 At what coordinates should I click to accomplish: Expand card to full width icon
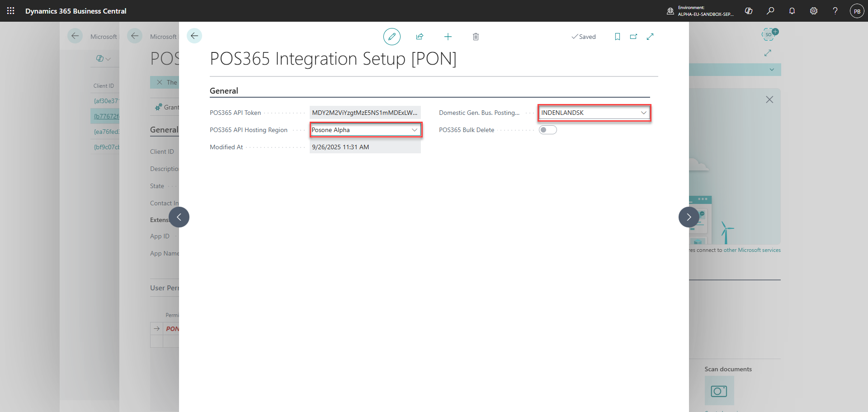click(x=650, y=37)
